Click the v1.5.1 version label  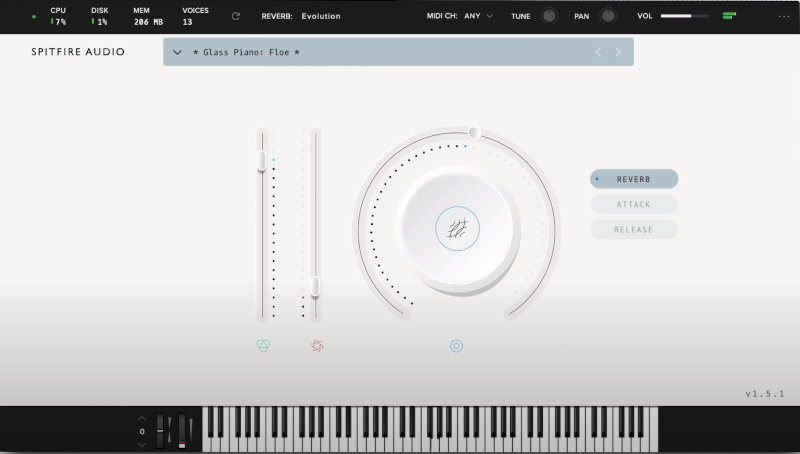pyautogui.click(x=765, y=394)
